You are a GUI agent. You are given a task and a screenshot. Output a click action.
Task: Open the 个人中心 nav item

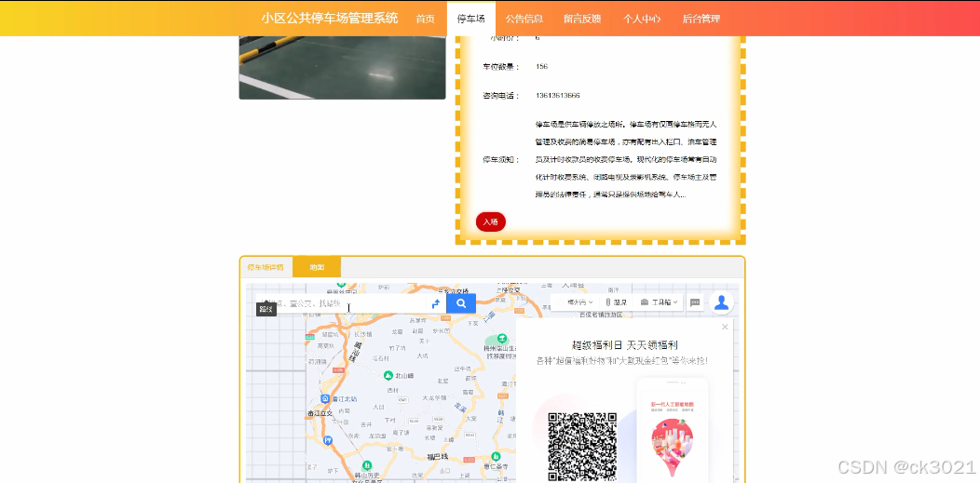pos(642,19)
